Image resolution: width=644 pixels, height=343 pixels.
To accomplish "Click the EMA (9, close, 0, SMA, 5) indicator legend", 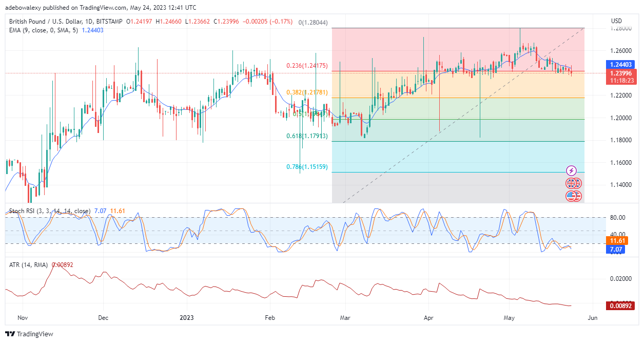I will [45, 30].
